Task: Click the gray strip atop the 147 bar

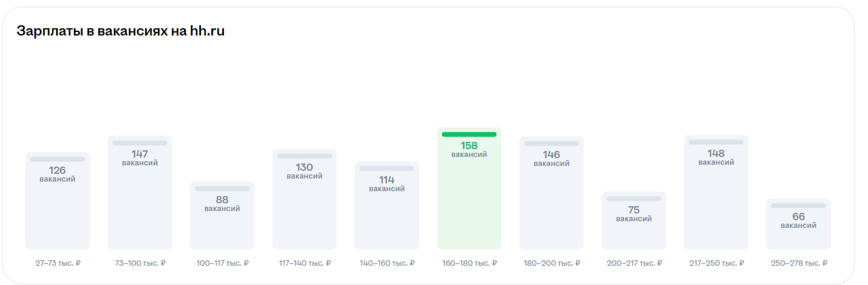Action: (140, 143)
